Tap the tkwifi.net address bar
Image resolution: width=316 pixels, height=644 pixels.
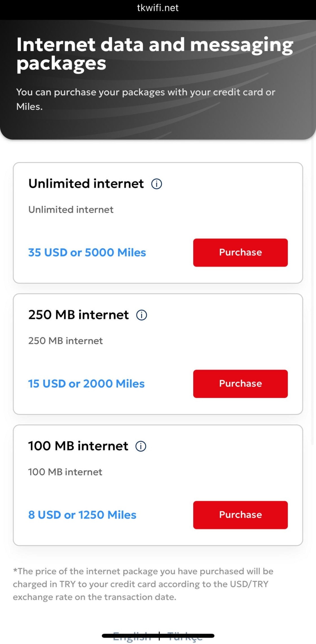click(x=158, y=8)
